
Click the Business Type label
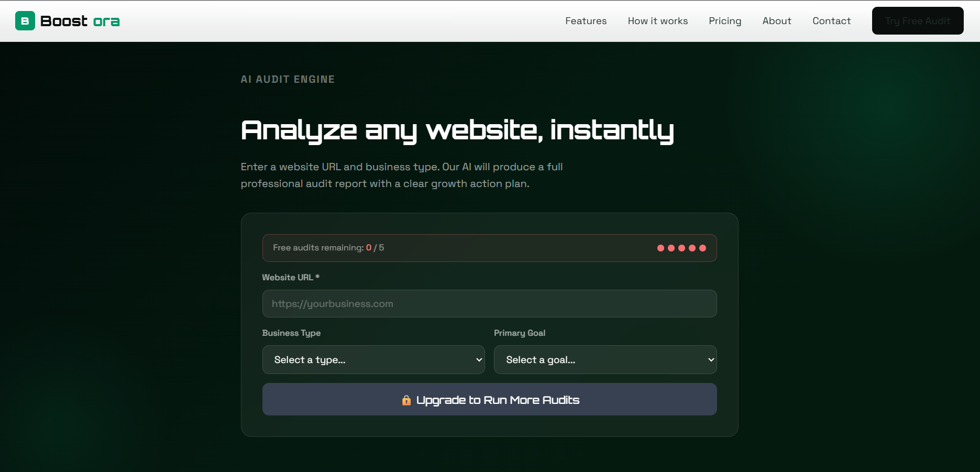pyautogui.click(x=291, y=333)
